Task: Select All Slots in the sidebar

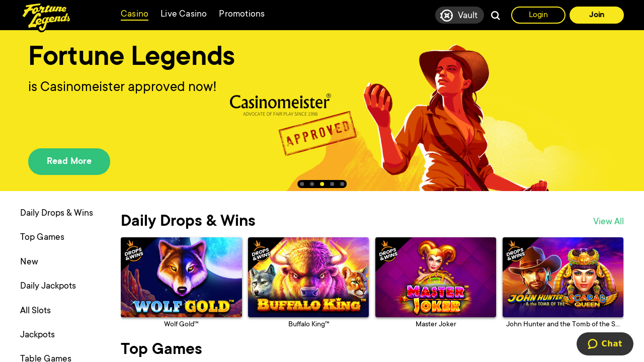Action: click(x=35, y=311)
